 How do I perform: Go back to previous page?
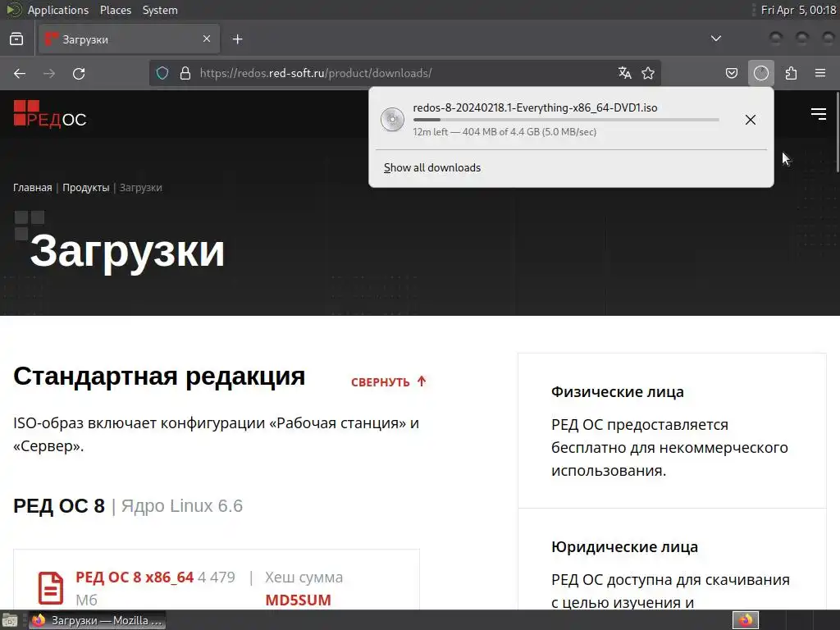coord(20,73)
